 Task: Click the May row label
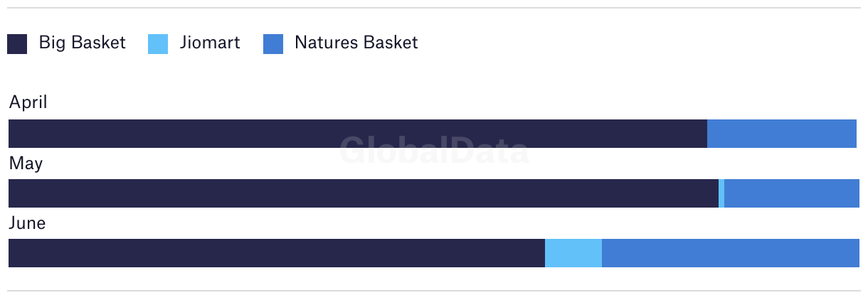tap(26, 164)
